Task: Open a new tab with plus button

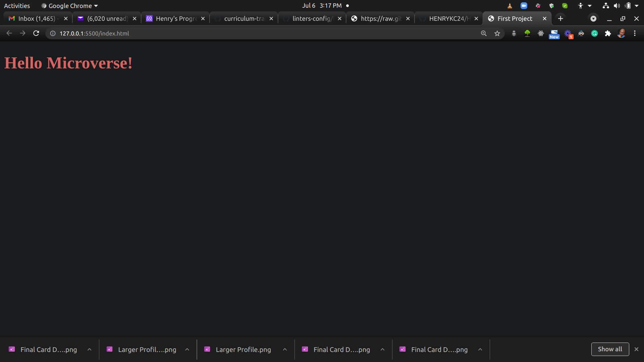Action: point(560,18)
